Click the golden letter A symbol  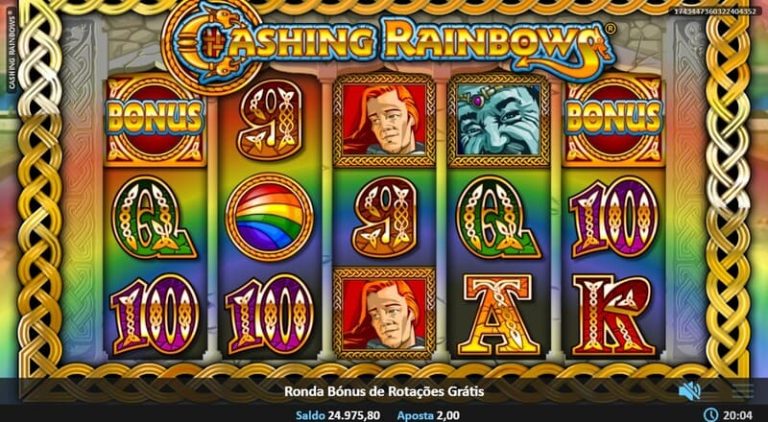coord(499,314)
